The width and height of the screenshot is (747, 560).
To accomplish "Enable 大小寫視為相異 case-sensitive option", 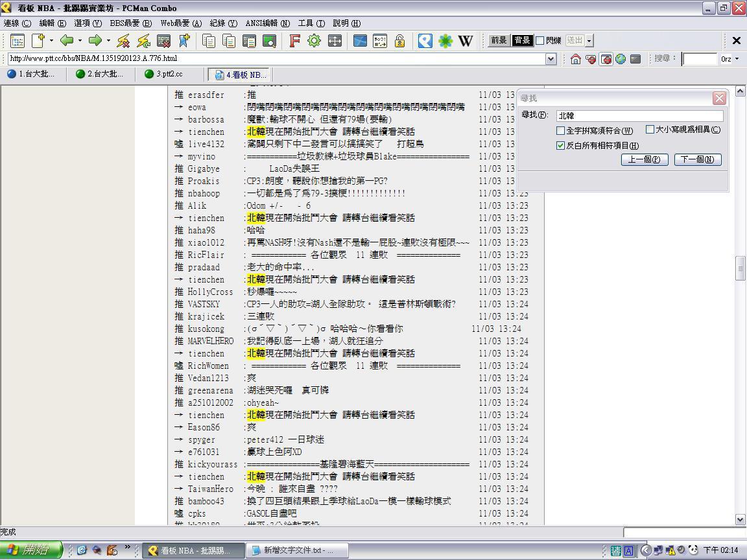I will click(x=650, y=130).
